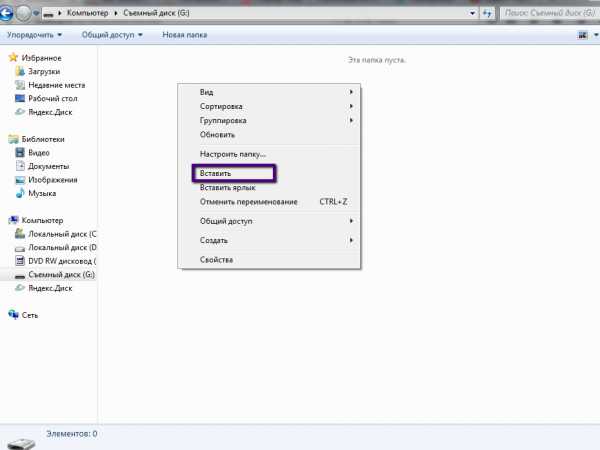600x450 pixels.
Task: Click the Документы library icon
Action: pyautogui.click(x=20, y=166)
